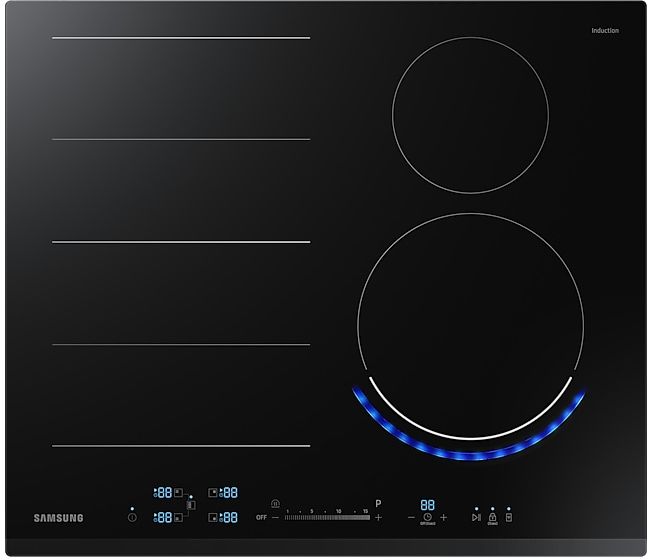Tap the keep warm icon above slider

(275, 503)
